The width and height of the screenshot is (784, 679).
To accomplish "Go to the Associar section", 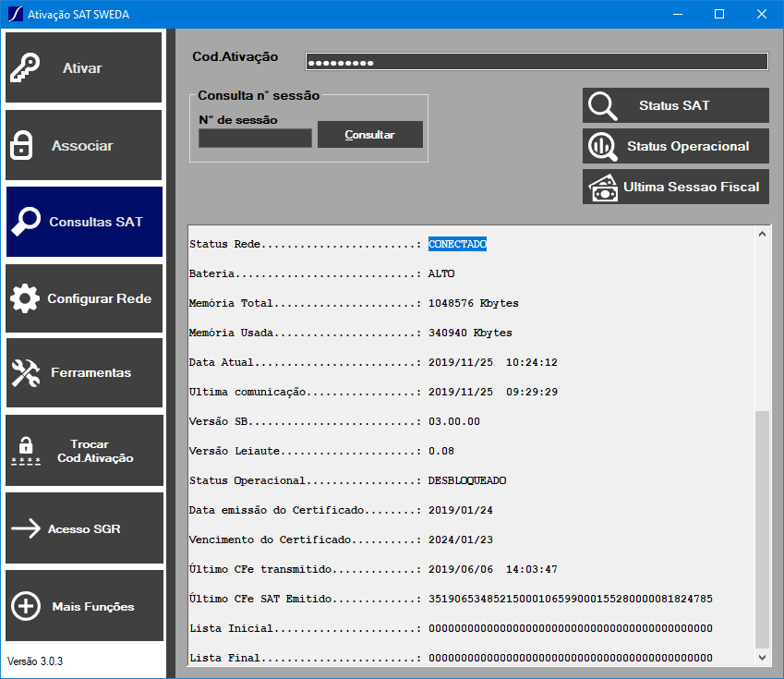I will 83,145.
